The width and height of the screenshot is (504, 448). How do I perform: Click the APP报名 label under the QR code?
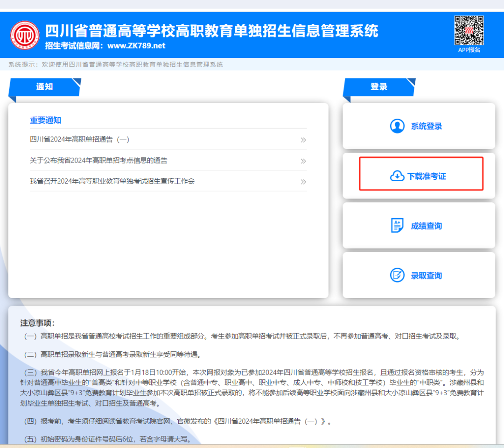(x=469, y=50)
